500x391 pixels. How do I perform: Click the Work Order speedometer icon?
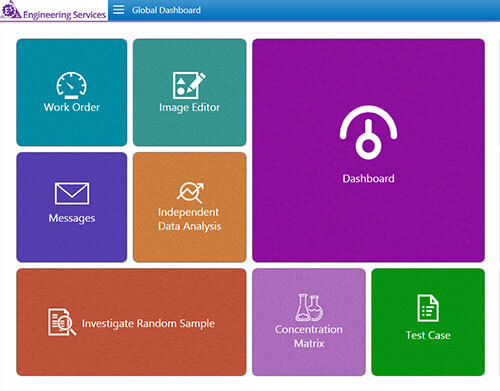tap(71, 86)
